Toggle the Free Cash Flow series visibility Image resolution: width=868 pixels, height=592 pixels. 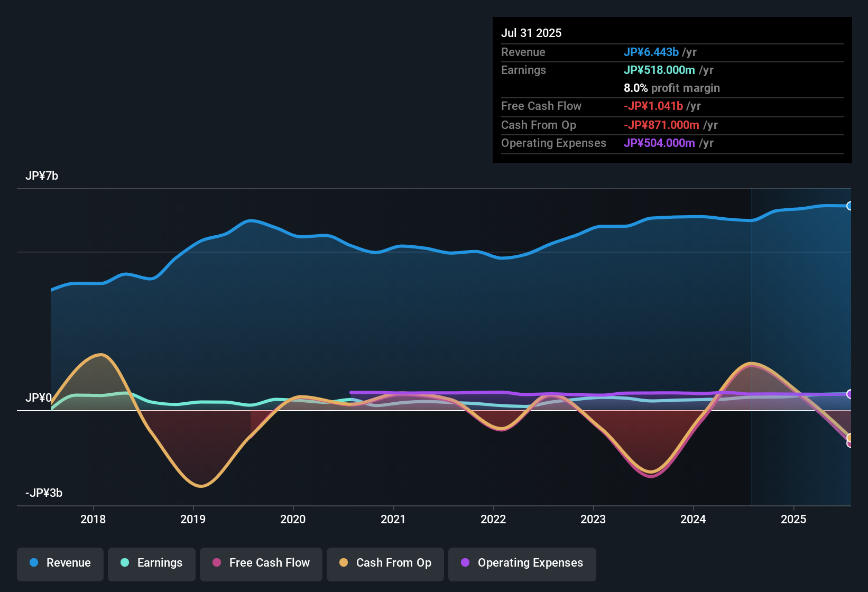(261, 563)
